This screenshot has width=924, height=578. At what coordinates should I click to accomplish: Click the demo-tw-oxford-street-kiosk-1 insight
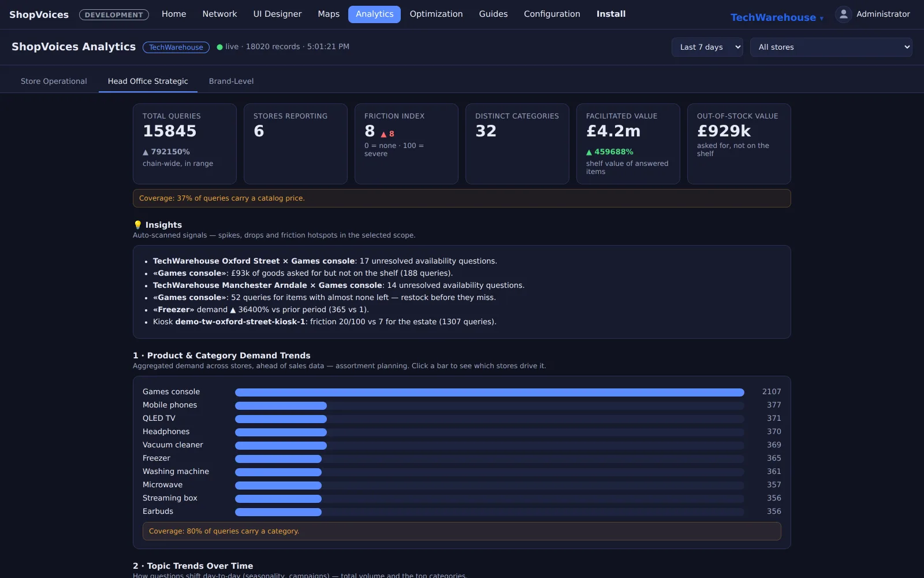[325, 322]
